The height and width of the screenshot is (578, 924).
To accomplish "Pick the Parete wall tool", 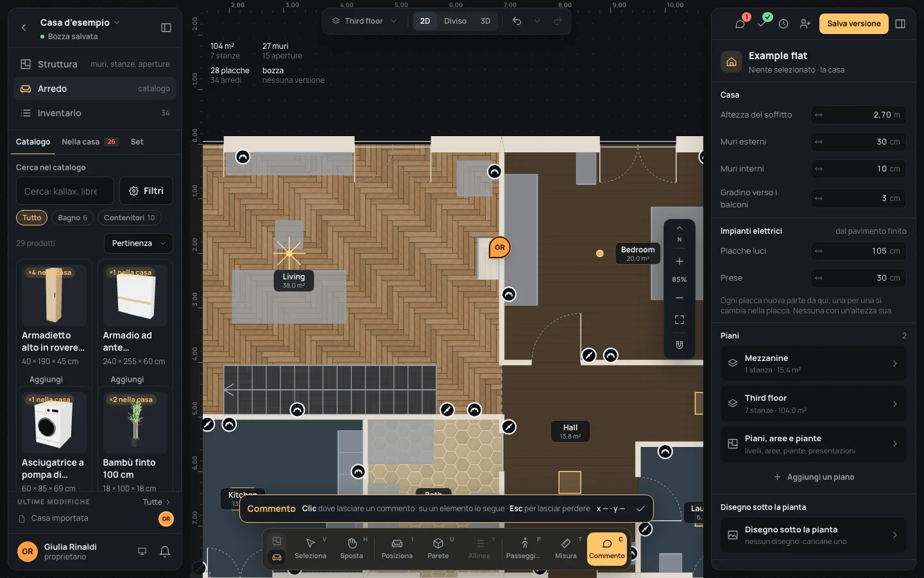I will (x=438, y=548).
